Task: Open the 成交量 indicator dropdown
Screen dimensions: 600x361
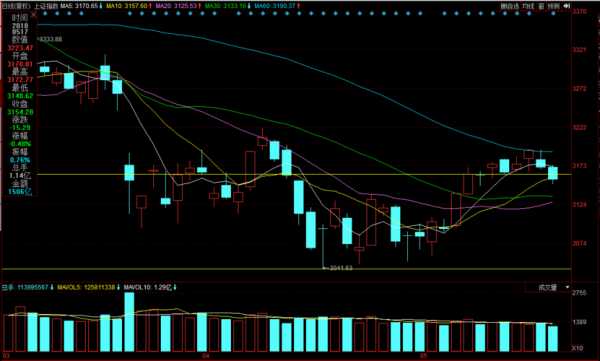Action: (x=551, y=287)
